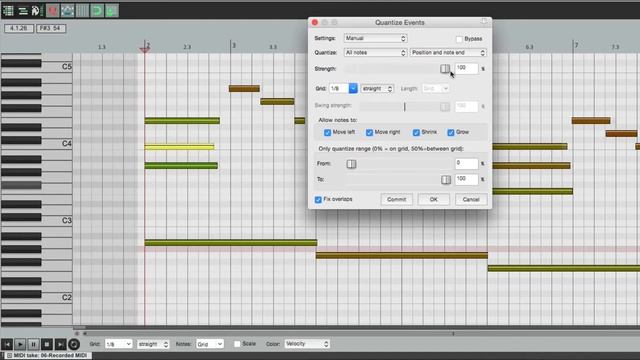Click the event list grid icon in top toolbar
The width and height of the screenshot is (640, 360).
8,11
